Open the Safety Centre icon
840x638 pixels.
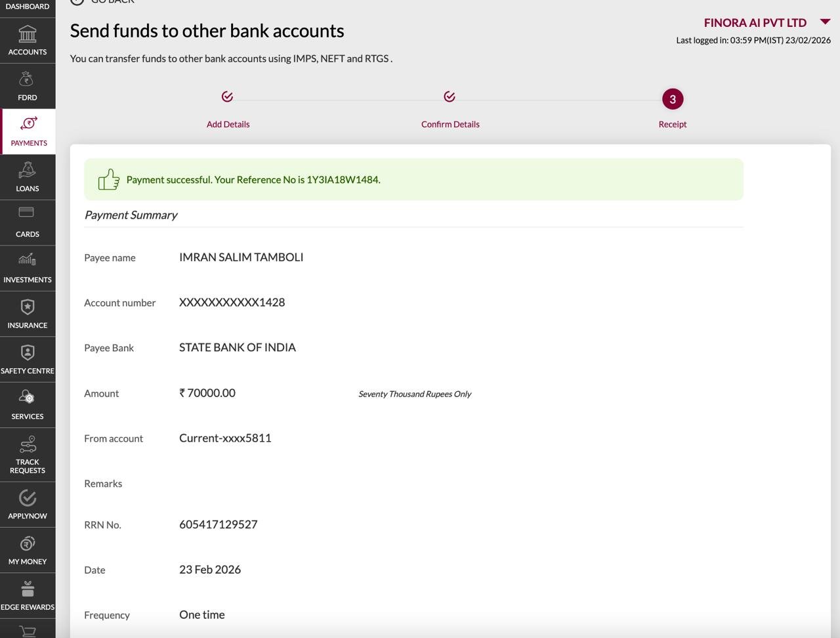click(27, 352)
